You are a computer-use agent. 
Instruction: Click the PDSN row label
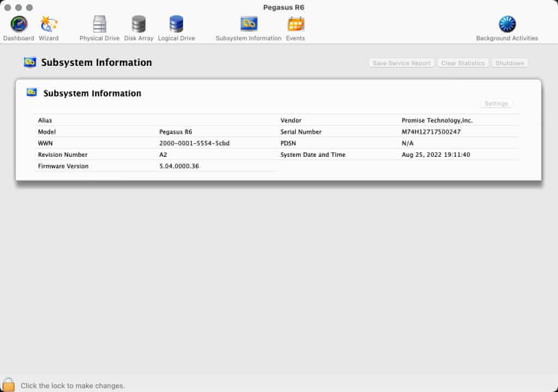[288, 143]
